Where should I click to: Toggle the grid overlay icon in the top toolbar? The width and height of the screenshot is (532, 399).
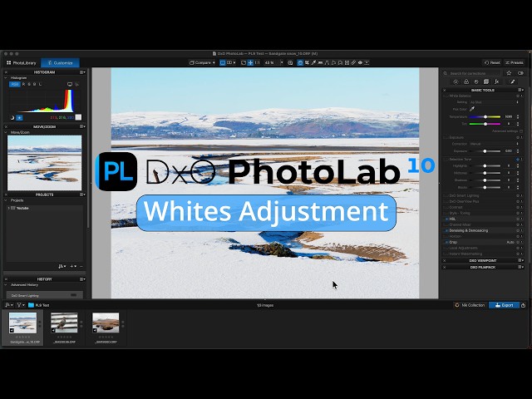[347, 63]
